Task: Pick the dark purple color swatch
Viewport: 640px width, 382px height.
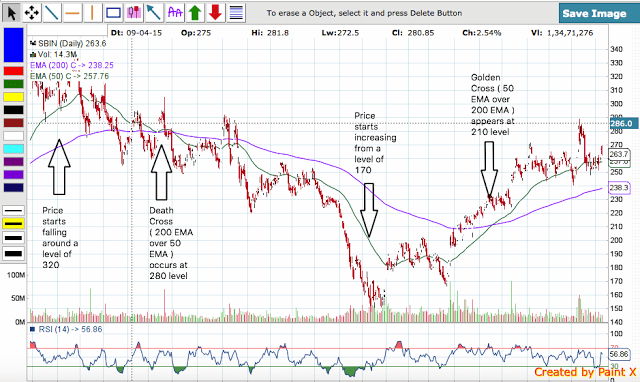Action: (x=13, y=162)
